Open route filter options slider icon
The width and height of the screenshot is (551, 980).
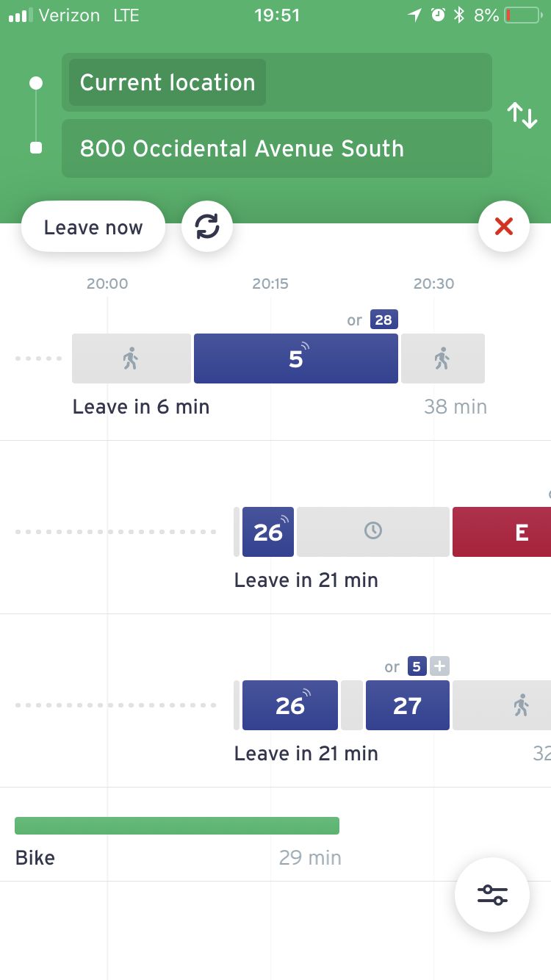(491, 894)
